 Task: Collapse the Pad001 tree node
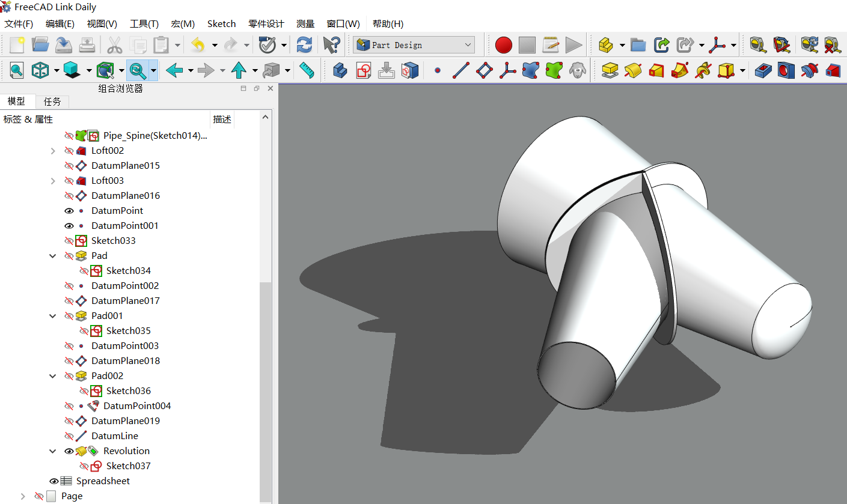tap(54, 316)
